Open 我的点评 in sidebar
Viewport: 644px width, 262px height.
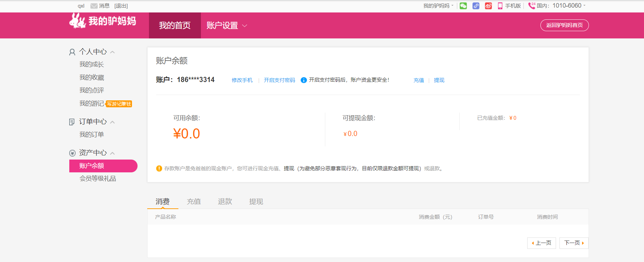(91, 90)
